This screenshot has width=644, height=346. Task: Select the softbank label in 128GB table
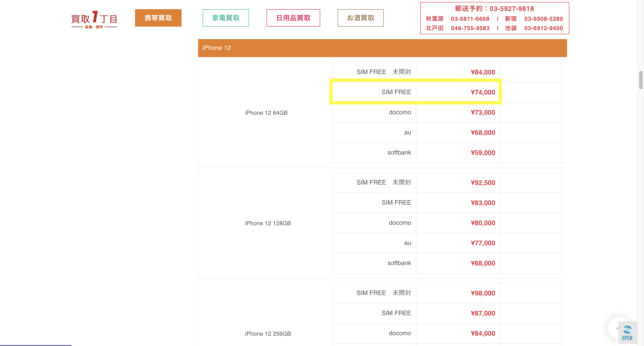click(x=399, y=263)
